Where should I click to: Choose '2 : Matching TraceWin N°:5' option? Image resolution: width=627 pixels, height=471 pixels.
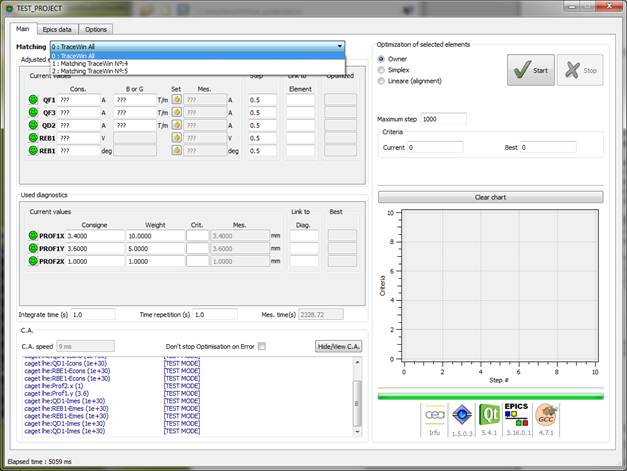coord(198,71)
